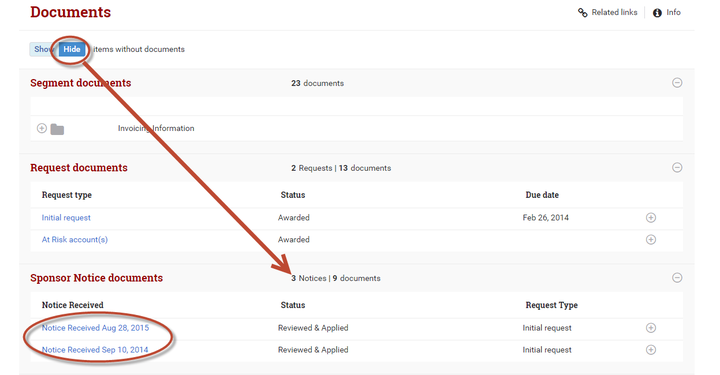Click the Info circle icon
This screenshot has height=375, width=720.
click(657, 13)
